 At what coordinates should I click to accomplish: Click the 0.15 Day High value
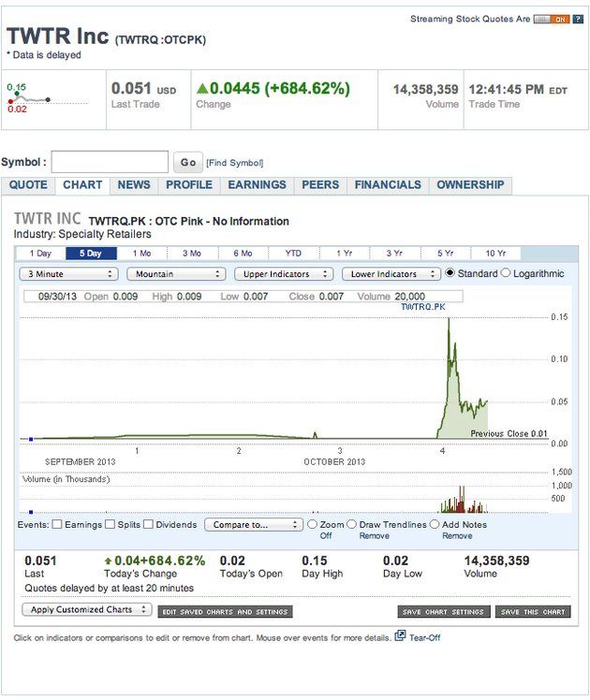(315, 561)
